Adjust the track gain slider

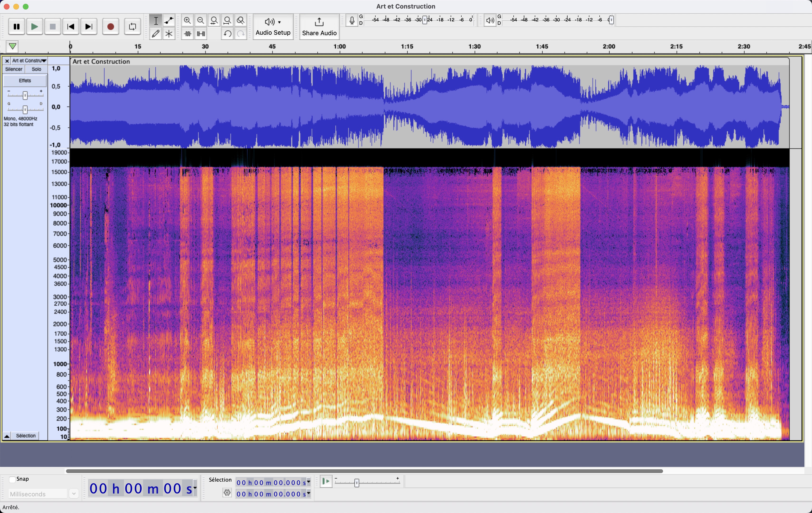[25, 96]
